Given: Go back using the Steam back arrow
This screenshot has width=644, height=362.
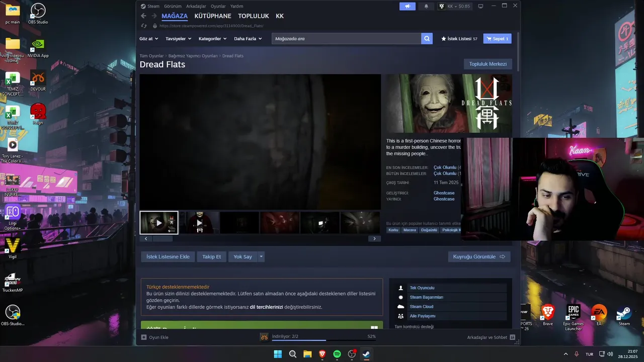Looking at the screenshot, I should pyautogui.click(x=143, y=16).
